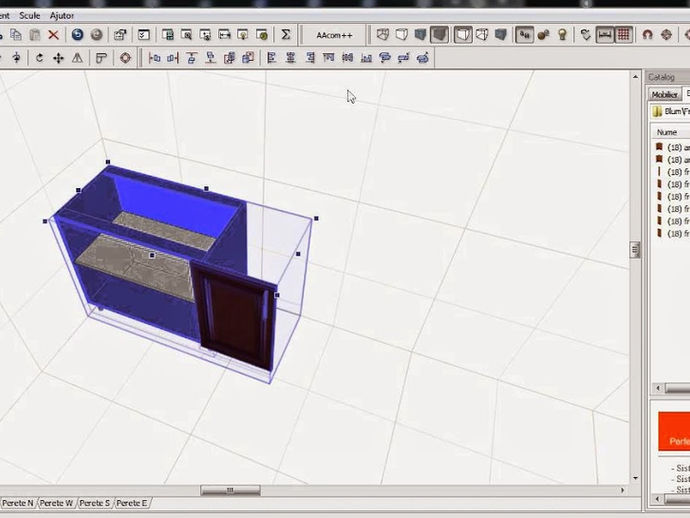Undo with the blue round arrow icon
This screenshot has width=690, height=518.
[x=77, y=34]
